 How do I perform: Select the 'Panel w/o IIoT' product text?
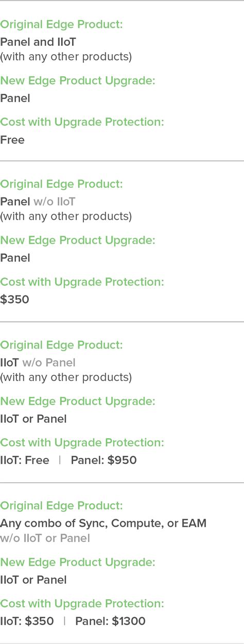click(38, 202)
